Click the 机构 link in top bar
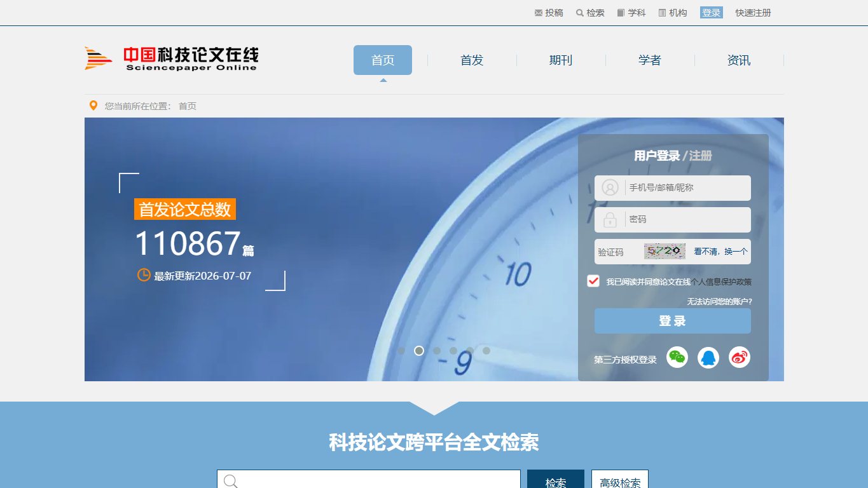Viewport: 868px width, 488px height. (678, 13)
